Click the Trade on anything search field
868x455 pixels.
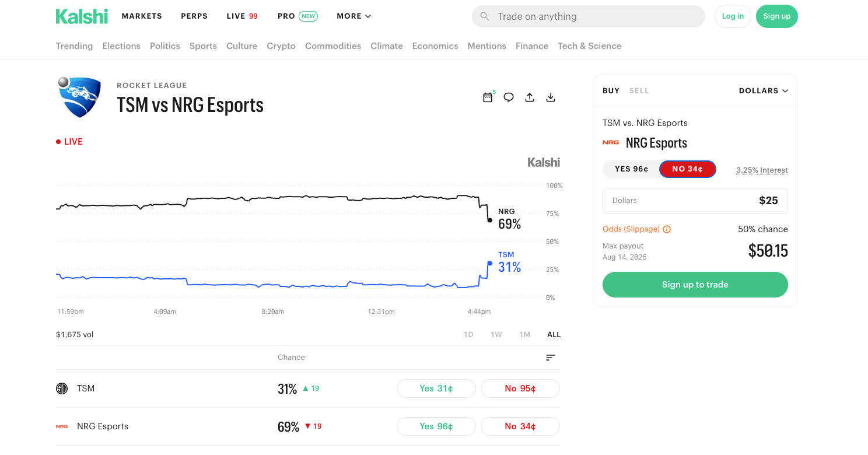pyautogui.click(x=588, y=16)
